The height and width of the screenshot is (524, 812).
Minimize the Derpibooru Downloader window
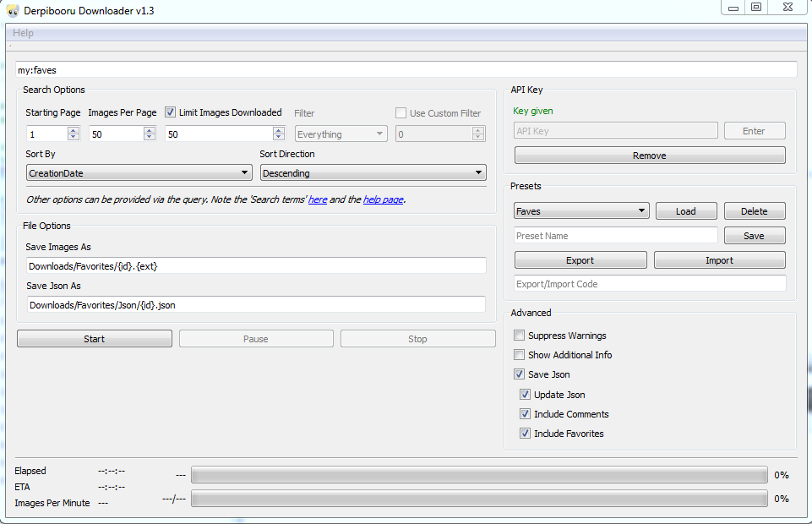point(733,8)
